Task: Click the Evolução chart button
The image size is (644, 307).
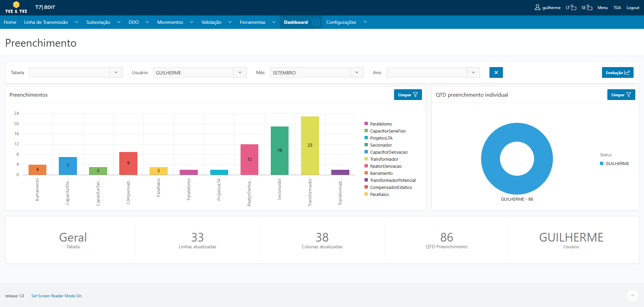Action: point(617,72)
